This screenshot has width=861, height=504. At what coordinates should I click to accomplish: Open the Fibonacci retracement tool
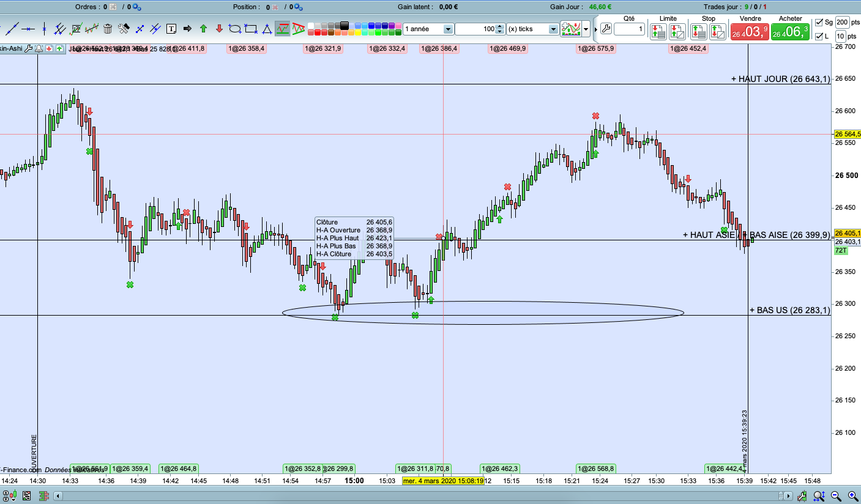tap(76, 28)
